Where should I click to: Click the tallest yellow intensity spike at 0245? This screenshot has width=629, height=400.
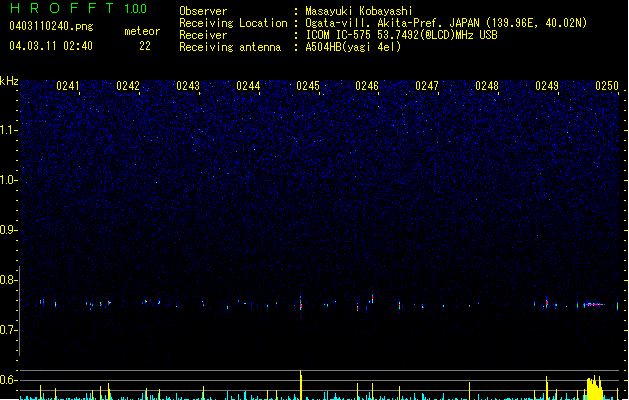(300, 385)
